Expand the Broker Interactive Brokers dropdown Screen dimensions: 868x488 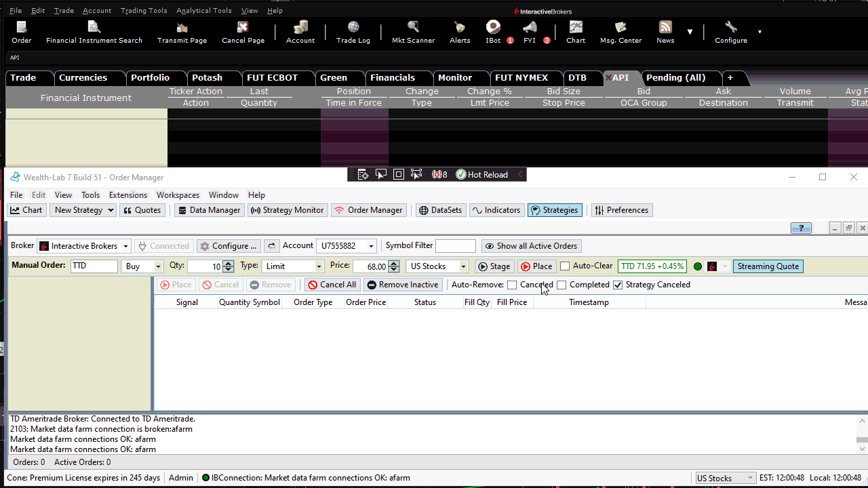point(126,247)
